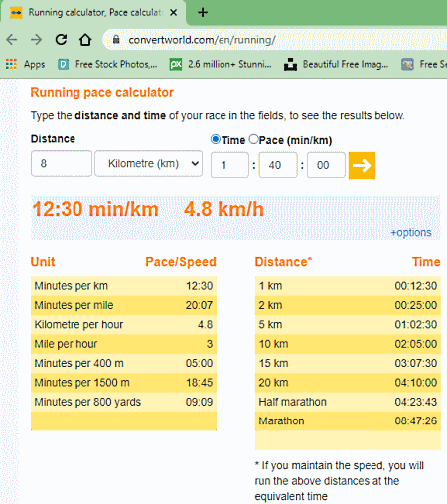Select the Pace (min/km) radio button
Viewport: 447px width, 504px height.
point(254,139)
